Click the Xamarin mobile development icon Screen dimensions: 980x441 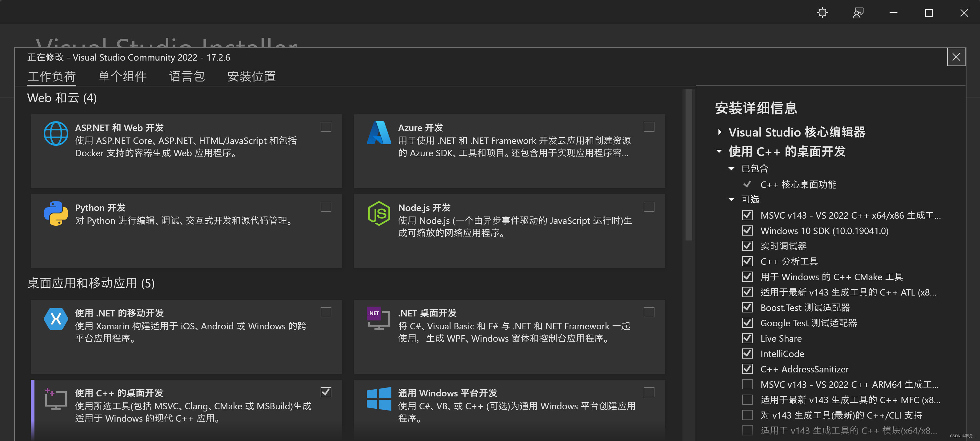[x=56, y=319]
